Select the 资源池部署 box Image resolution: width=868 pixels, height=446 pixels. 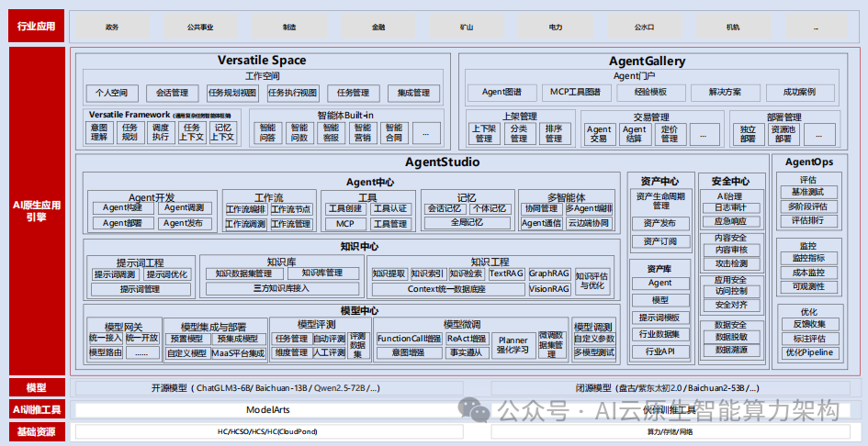pyautogui.click(x=783, y=134)
